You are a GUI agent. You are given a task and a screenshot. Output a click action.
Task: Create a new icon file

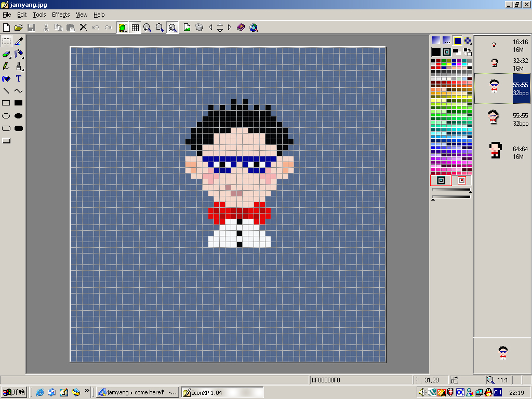[6, 28]
